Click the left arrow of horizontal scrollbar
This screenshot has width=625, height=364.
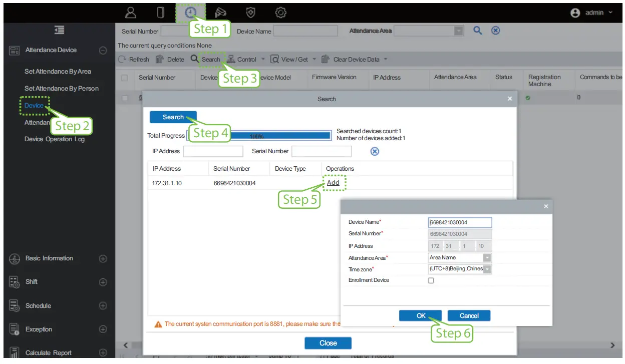[125, 345]
